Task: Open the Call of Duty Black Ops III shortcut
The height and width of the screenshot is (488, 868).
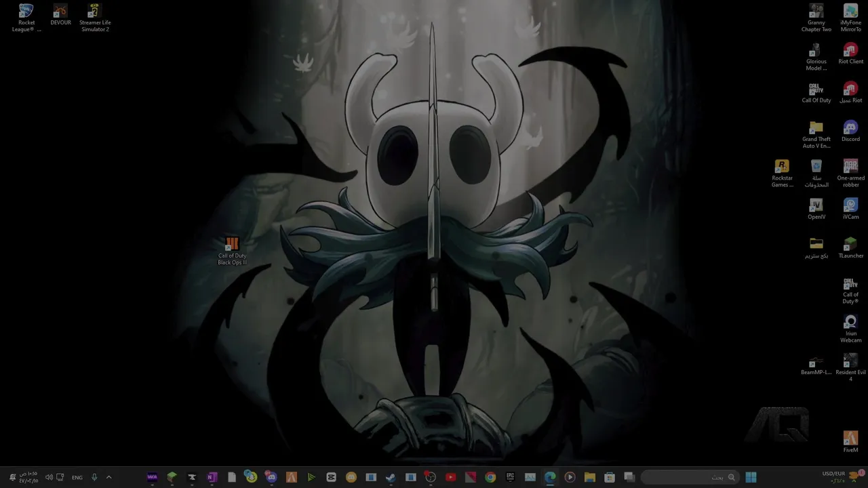Action: click(x=232, y=251)
